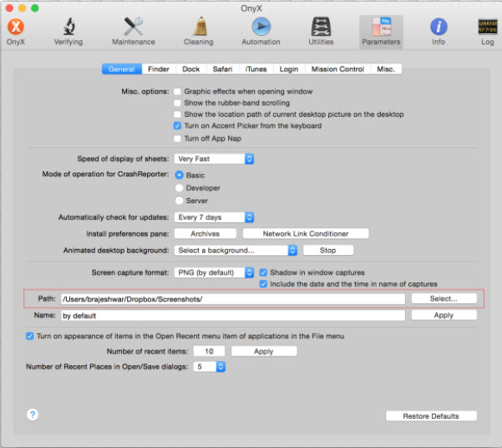Click Stop animated background button

click(328, 250)
